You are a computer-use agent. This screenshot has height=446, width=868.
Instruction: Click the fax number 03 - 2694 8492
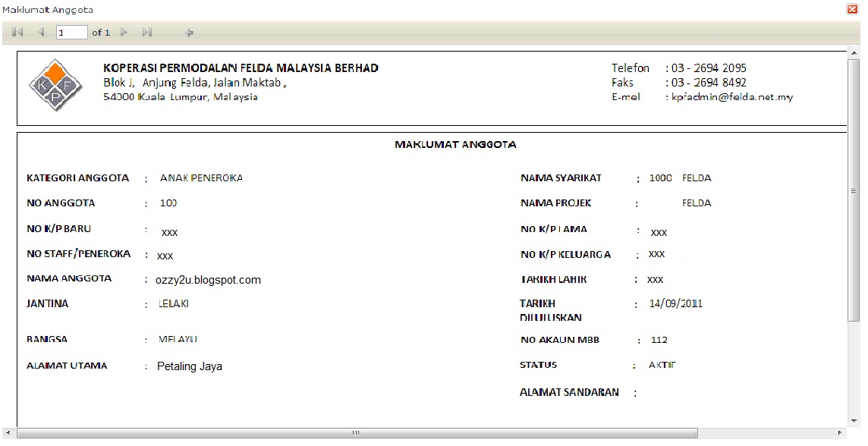709,83
